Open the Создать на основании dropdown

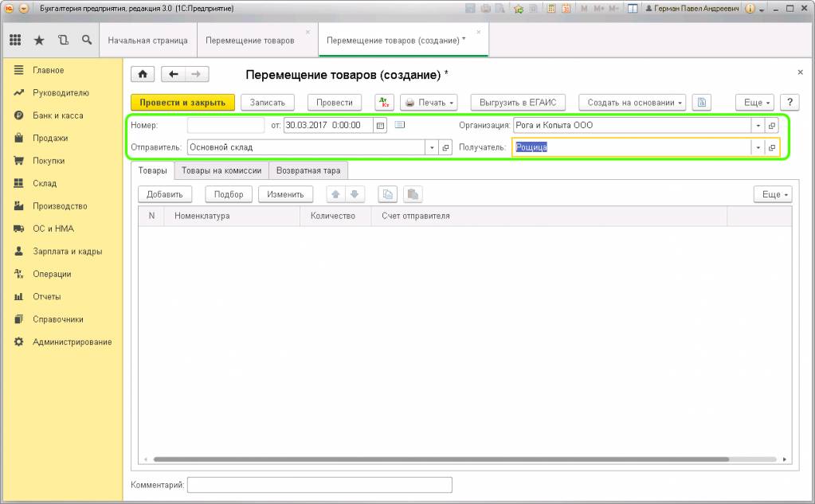coord(632,103)
